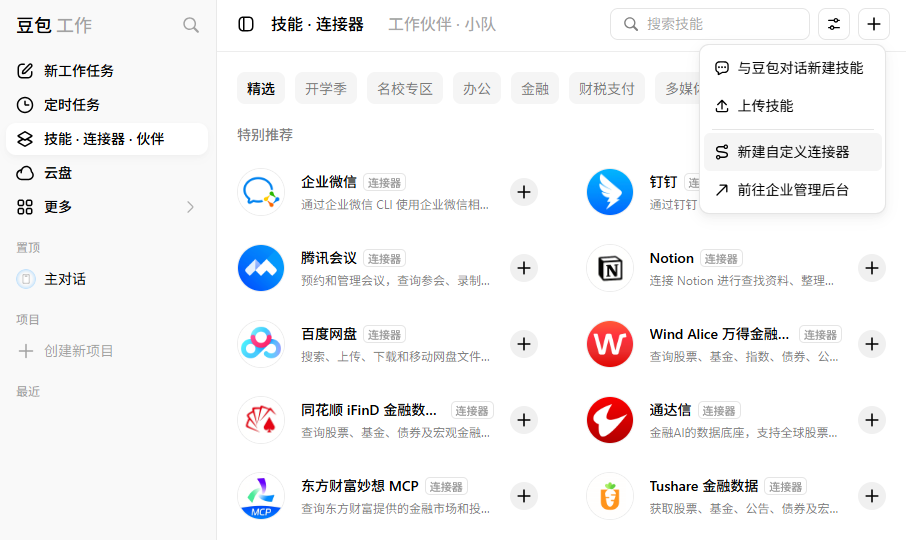Add the 同花顺 iFinD connector with plus
This screenshot has height=540, width=906.
(x=524, y=420)
